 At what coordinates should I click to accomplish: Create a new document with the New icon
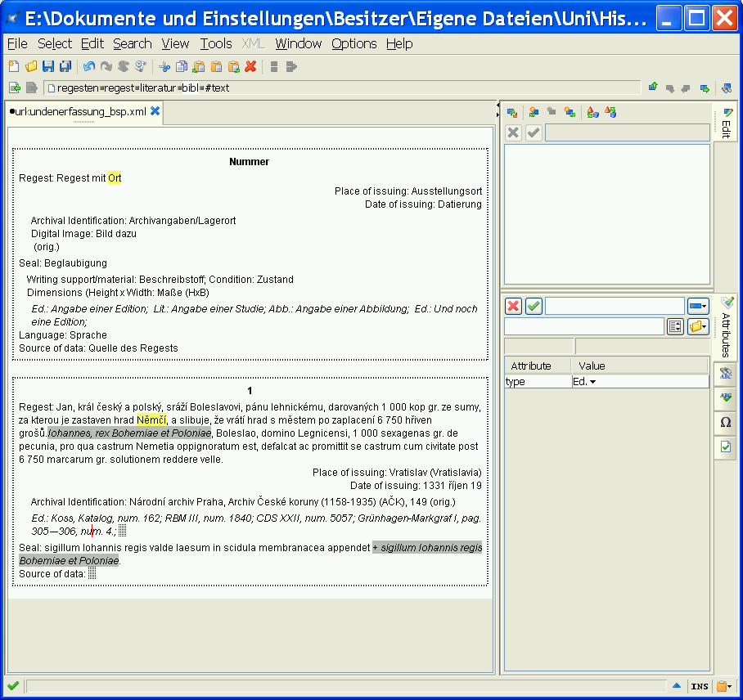click(14, 67)
